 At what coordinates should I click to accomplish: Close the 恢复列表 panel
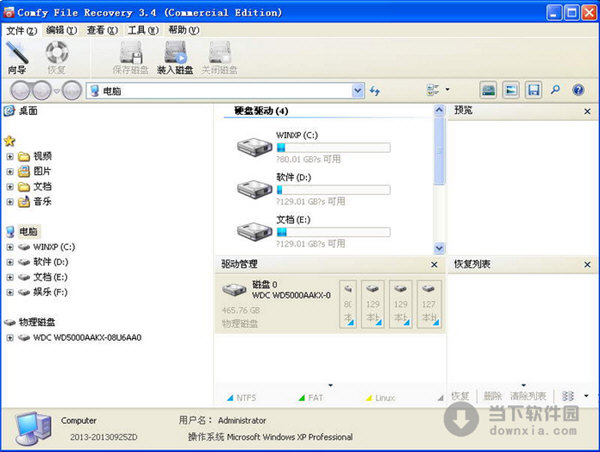coord(587,264)
